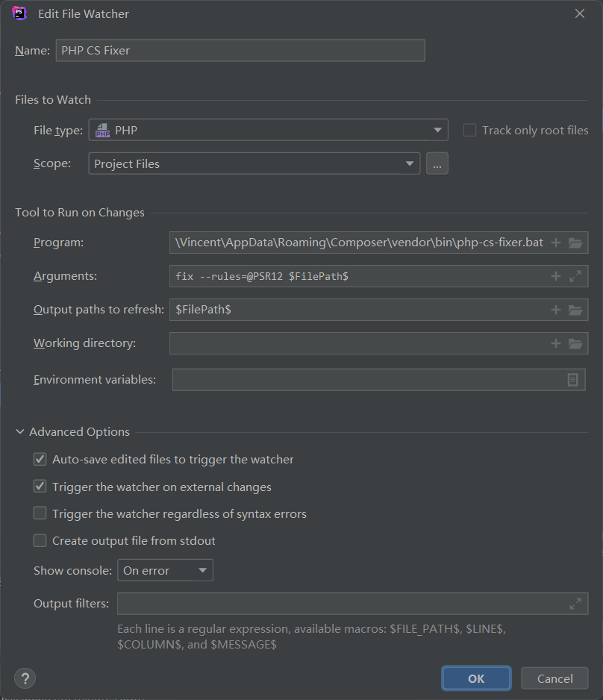The image size is (603, 700).
Task: Disable Auto-save edited files to trigger watcher
Action: pos(40,460)
